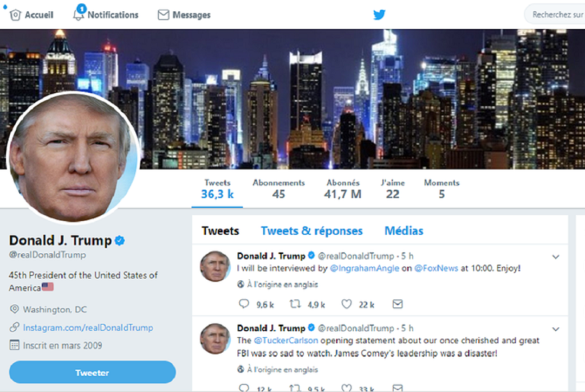
Task: Expand options chevron on Tucker Carlson tweet
Action: (555, 329)
